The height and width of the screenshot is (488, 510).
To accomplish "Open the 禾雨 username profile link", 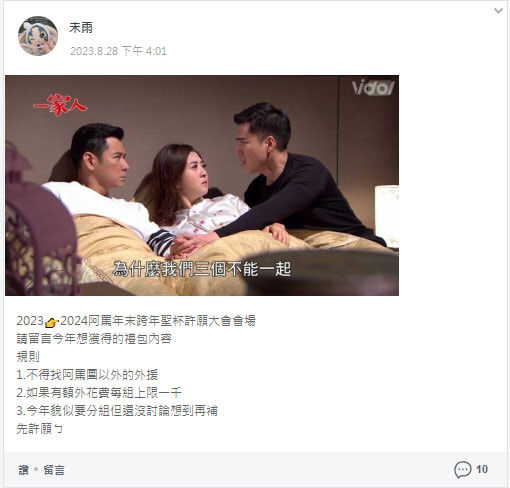I will coord(81,28).
